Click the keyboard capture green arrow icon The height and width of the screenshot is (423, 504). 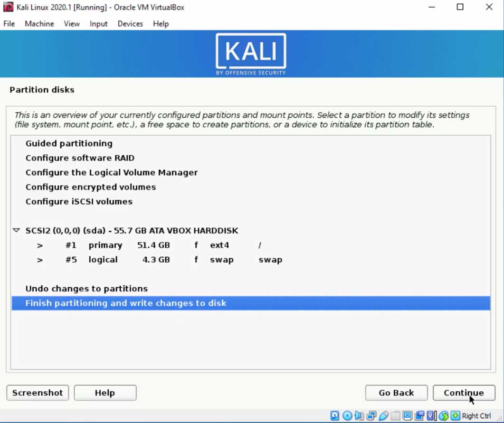(x=456, y=415)
